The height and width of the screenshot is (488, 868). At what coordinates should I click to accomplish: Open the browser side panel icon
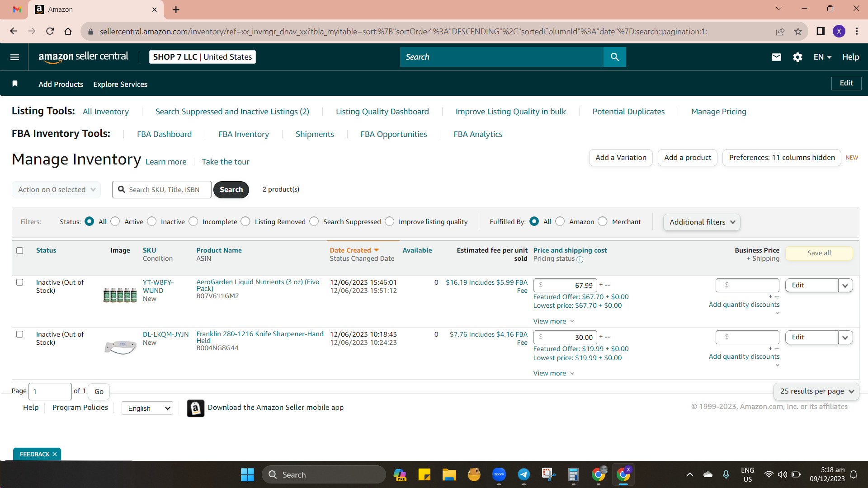(821, 31)
